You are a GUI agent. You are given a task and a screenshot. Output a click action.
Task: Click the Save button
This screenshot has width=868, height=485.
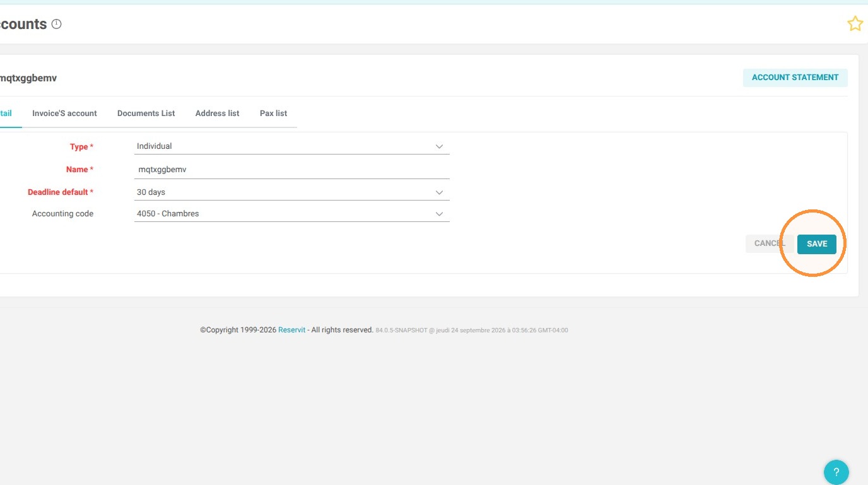pos(817,244)
